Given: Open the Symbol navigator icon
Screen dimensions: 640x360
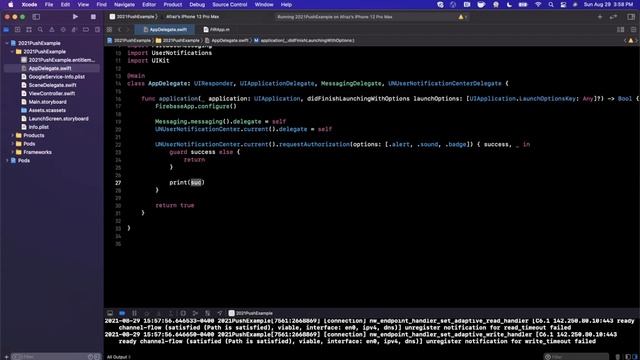Looking at the screenshot, I should (29, 29).
